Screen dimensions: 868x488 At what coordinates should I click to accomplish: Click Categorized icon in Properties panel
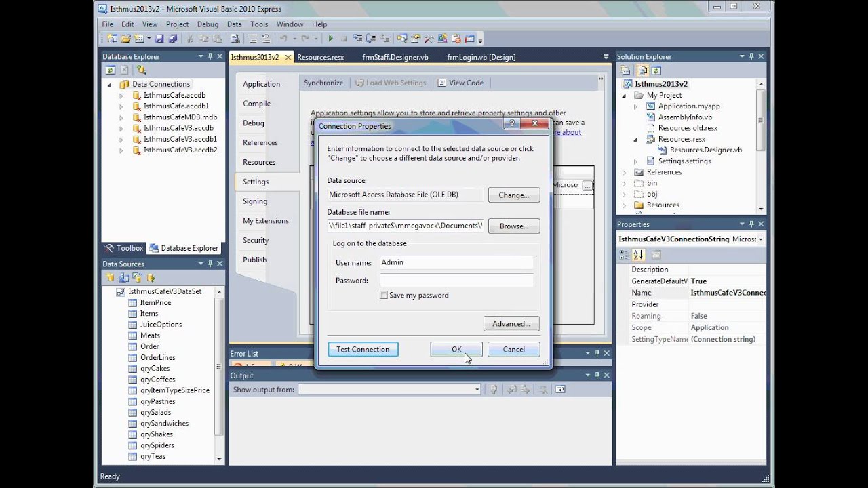click(625, 255)
